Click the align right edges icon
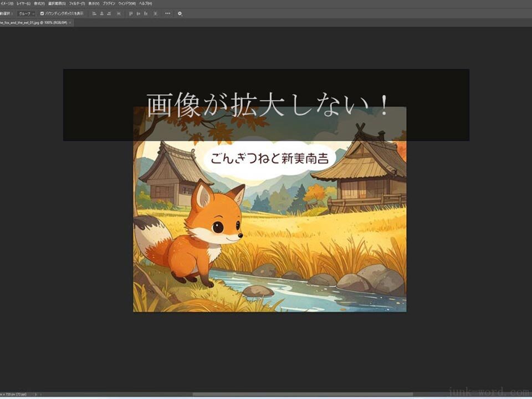 [x=109, y=13]
